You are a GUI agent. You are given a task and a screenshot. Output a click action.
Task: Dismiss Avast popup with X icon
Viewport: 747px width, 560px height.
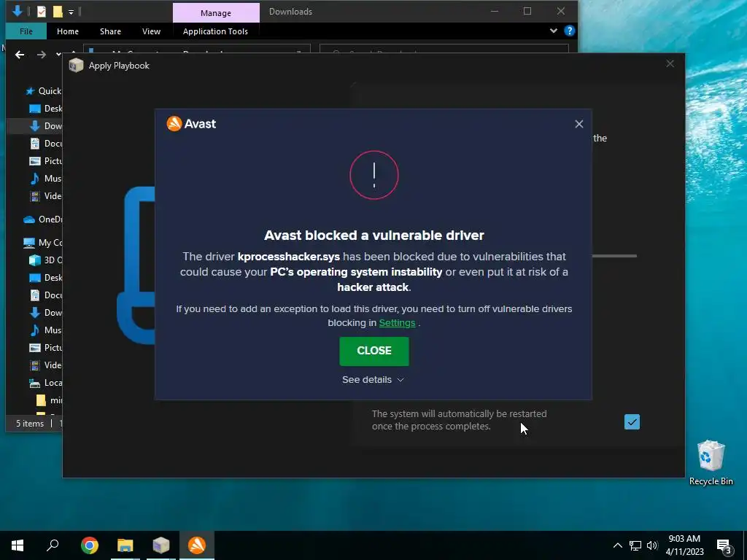pos(578,124)
